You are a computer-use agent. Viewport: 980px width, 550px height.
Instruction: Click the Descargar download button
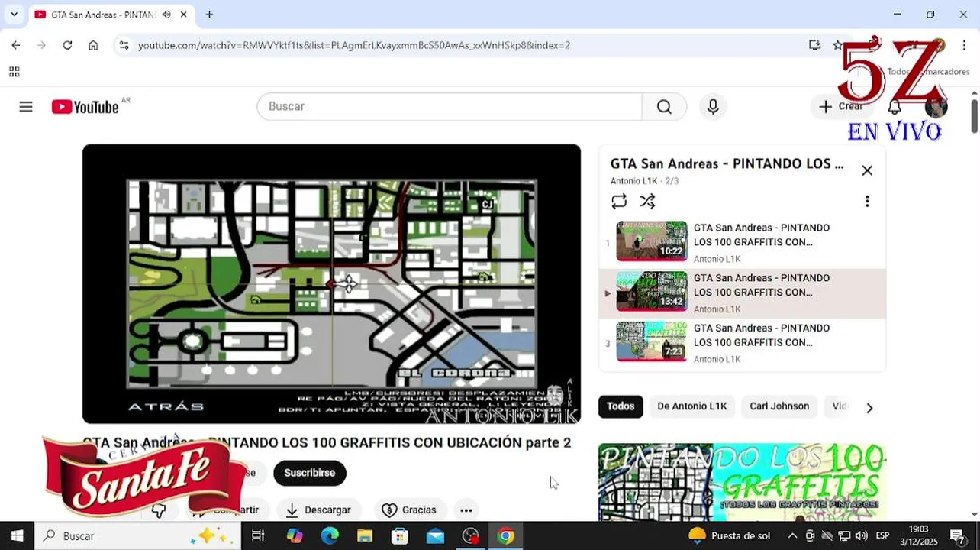click(318, 510)
